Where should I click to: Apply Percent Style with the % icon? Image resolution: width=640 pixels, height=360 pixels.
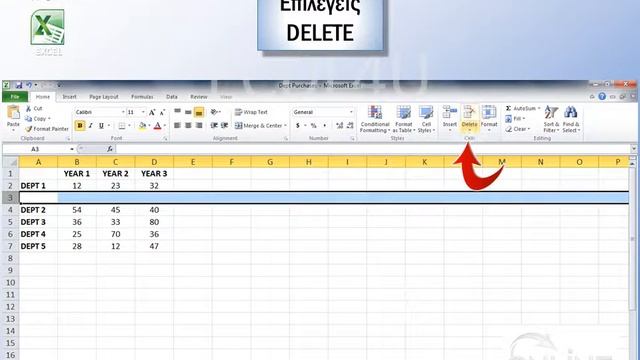(x=313, y=126)
